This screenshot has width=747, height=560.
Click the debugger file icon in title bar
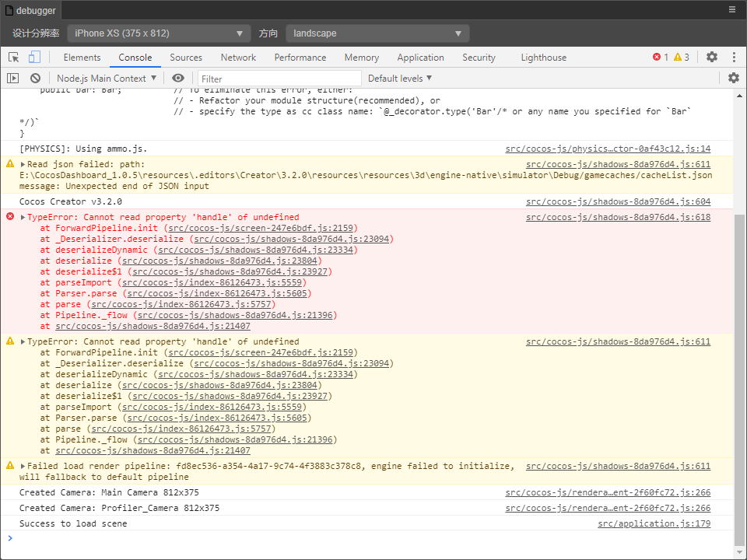(9, 10)
